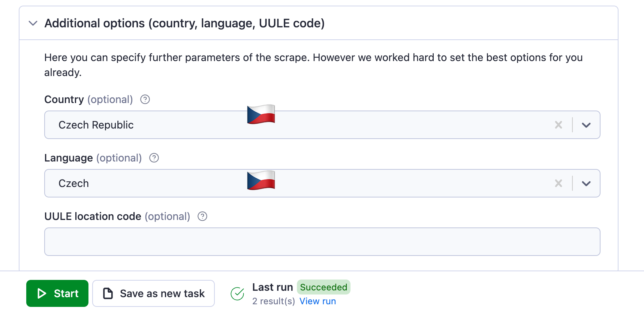Screen dimensions: 644x314
Task: Focus the UULE location code input field
Action: 322,242
